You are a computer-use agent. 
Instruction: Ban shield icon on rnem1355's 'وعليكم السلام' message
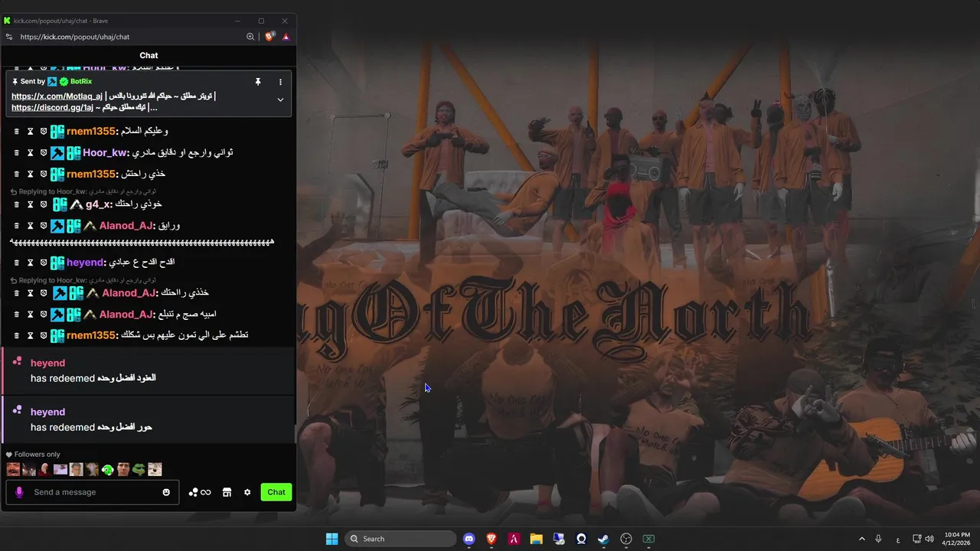(44, 132)
